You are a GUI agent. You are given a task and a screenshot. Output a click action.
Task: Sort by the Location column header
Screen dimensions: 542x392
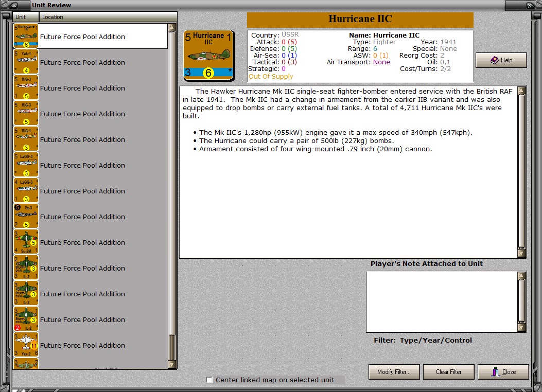[108, 17]
